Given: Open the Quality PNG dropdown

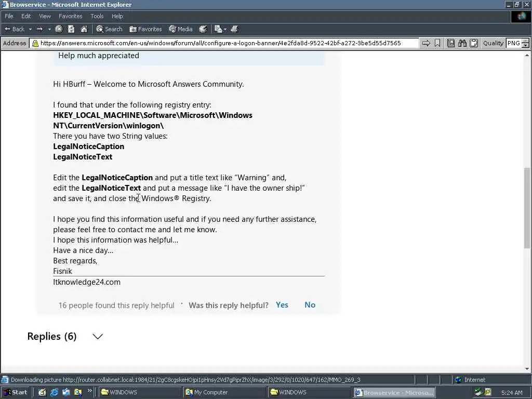Looking at the screenshot, I should (517, 43).
